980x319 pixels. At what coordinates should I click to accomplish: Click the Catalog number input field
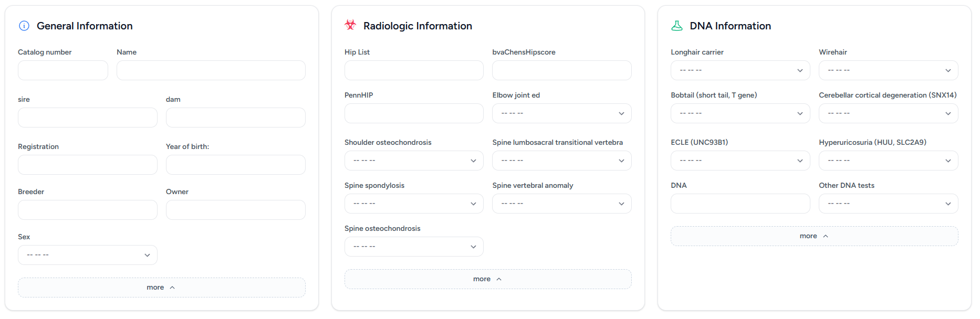point(63,70)
